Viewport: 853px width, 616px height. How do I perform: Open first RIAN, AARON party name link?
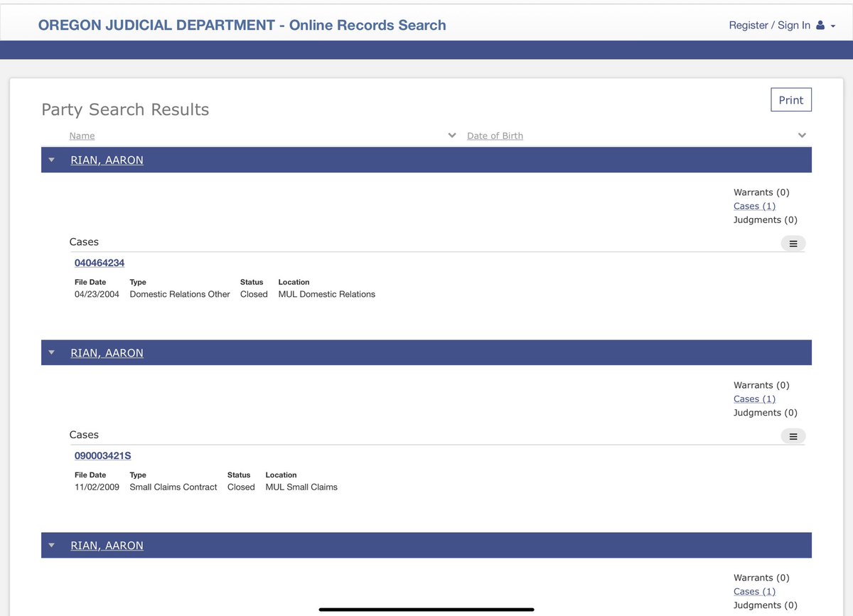tap(107, 160)
